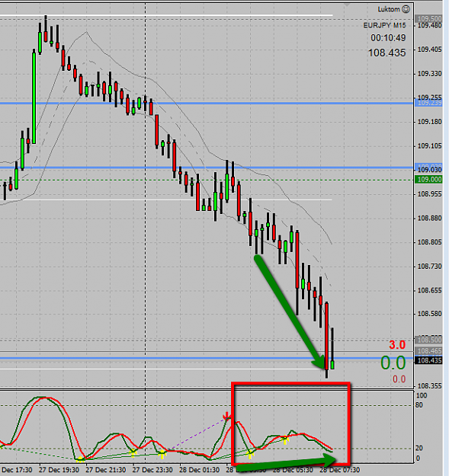
Task: Click the last small green candle on chart
Action: 332,365
